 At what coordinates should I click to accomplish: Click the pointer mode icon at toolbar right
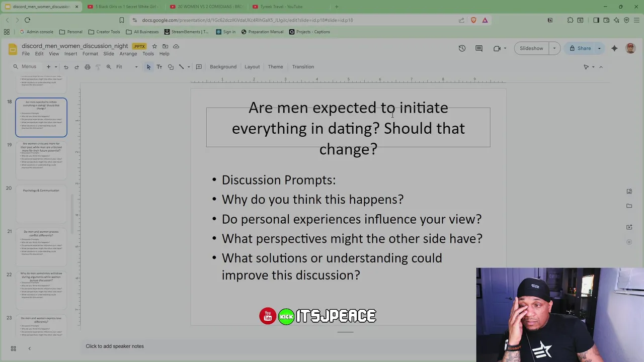pyautogui.click(x=586, y=67)
